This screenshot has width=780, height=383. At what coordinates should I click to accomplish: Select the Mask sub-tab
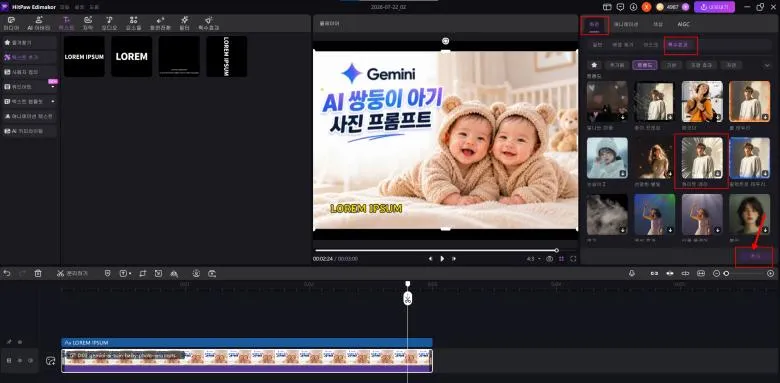tap(651, 45)
